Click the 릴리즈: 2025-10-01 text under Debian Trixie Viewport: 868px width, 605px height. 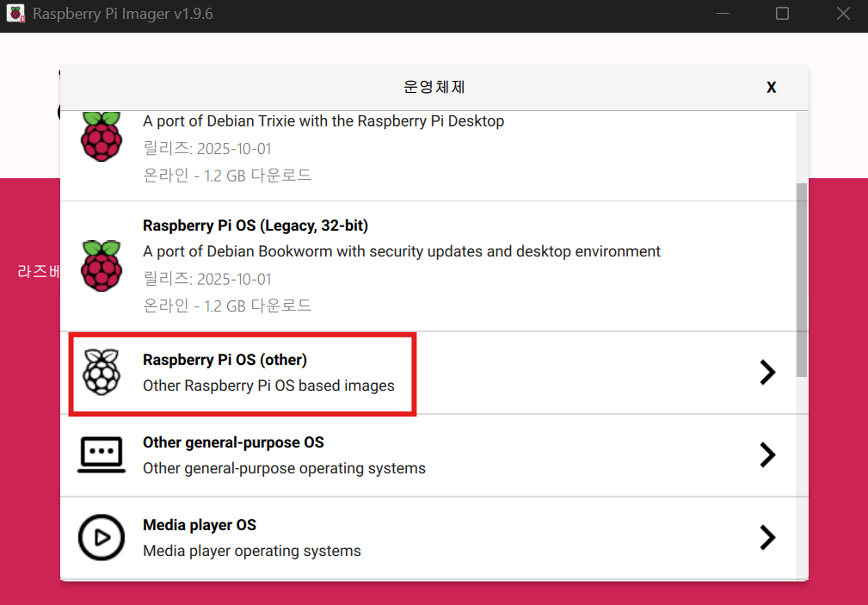(x=207, y=149)
